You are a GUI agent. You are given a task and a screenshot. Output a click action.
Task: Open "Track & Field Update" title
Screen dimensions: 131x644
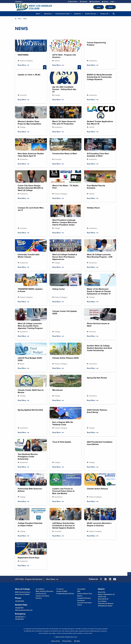(62, 442)
